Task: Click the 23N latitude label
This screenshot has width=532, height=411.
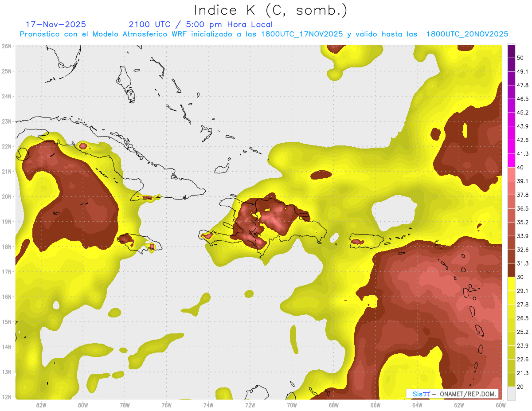Action: click(7, 121)
